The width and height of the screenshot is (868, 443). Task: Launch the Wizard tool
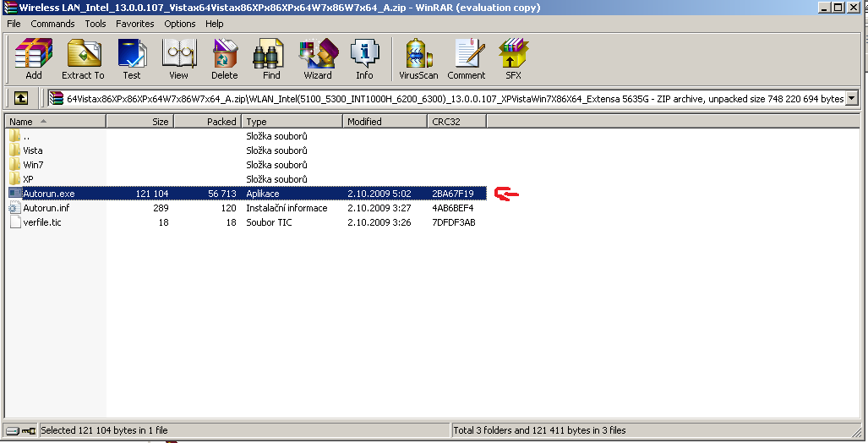318,59
